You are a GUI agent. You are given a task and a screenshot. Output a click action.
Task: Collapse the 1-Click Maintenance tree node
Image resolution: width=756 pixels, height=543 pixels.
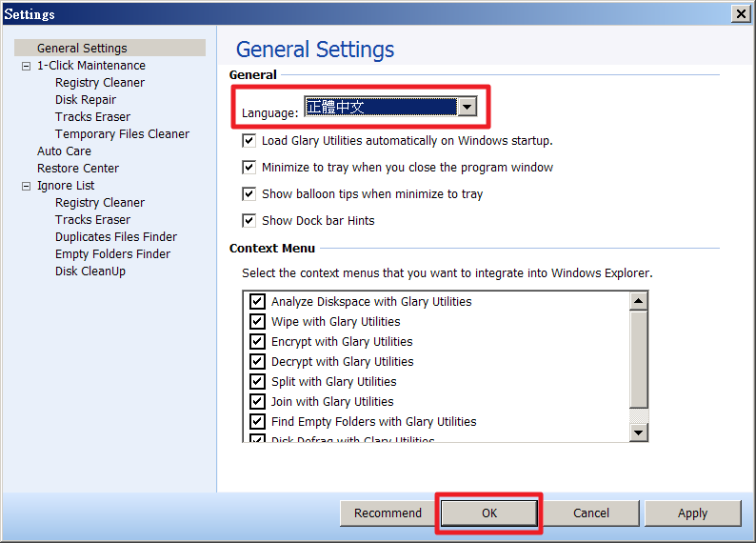26,66
